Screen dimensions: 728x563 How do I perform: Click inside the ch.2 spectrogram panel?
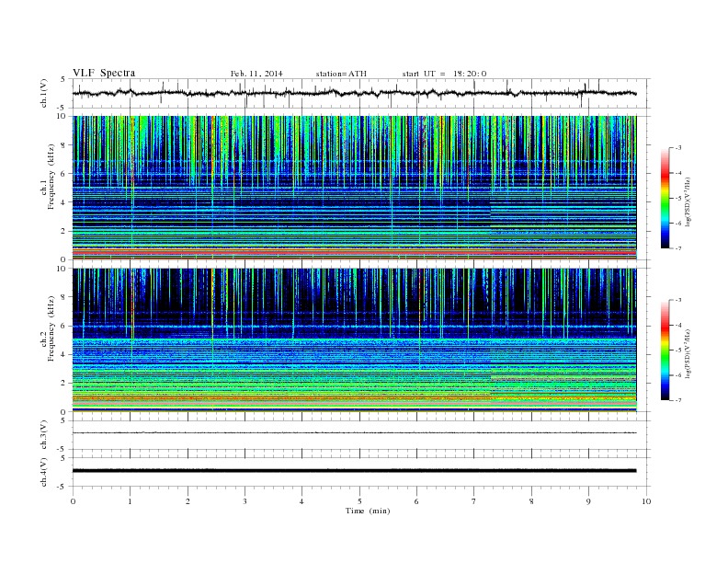pos(354,340)
